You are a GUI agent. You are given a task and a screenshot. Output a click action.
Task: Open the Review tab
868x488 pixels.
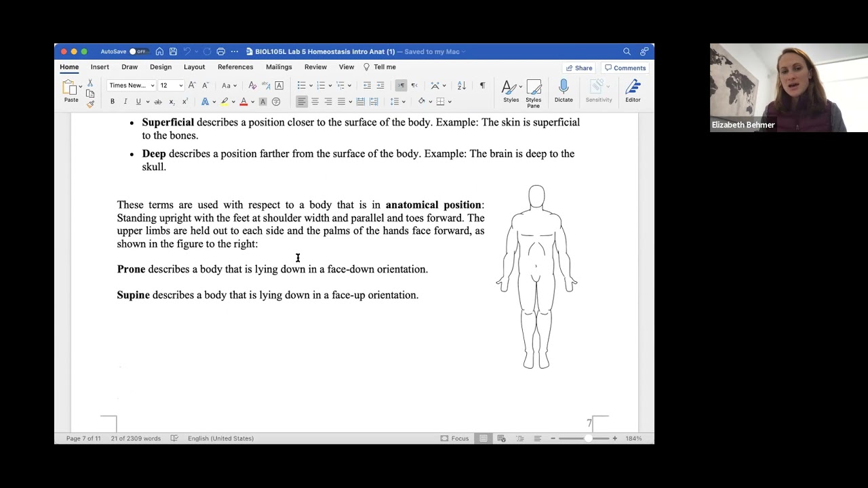pos(315,67)
